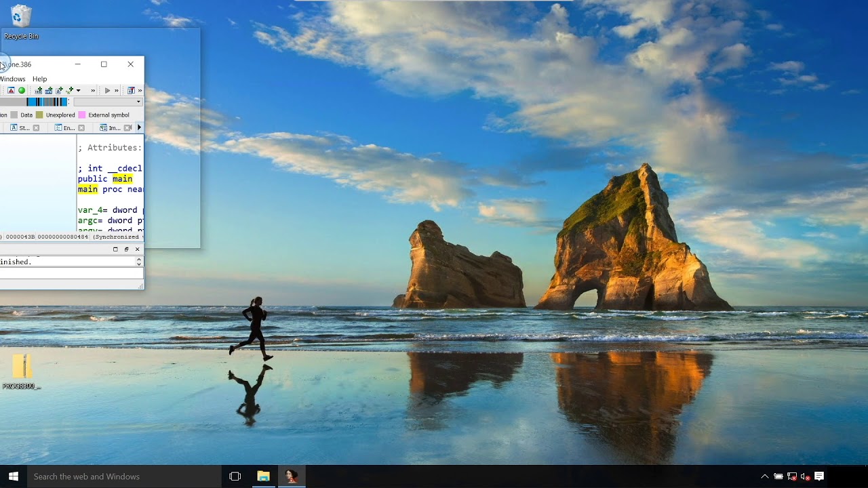This screenshot has height=488, width=868.
Task: Open the Windows Start menu
Action: pos(13,476)
